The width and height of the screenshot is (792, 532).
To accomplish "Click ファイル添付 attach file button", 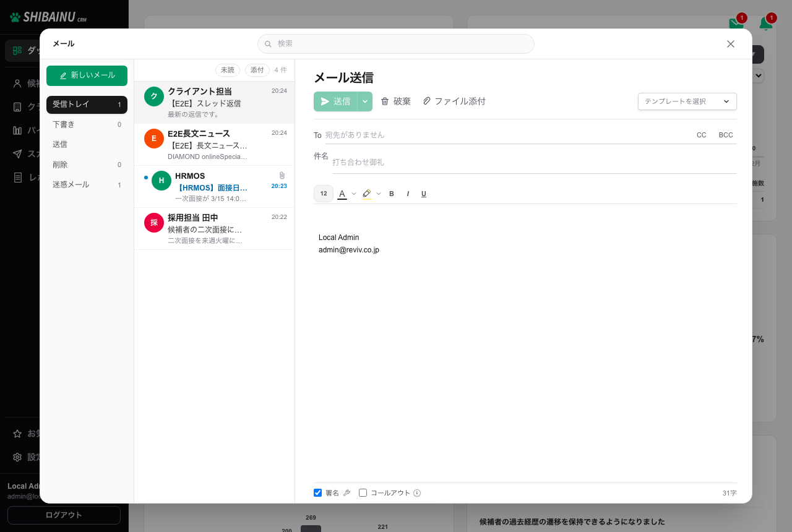I will (x=454, y=101).
